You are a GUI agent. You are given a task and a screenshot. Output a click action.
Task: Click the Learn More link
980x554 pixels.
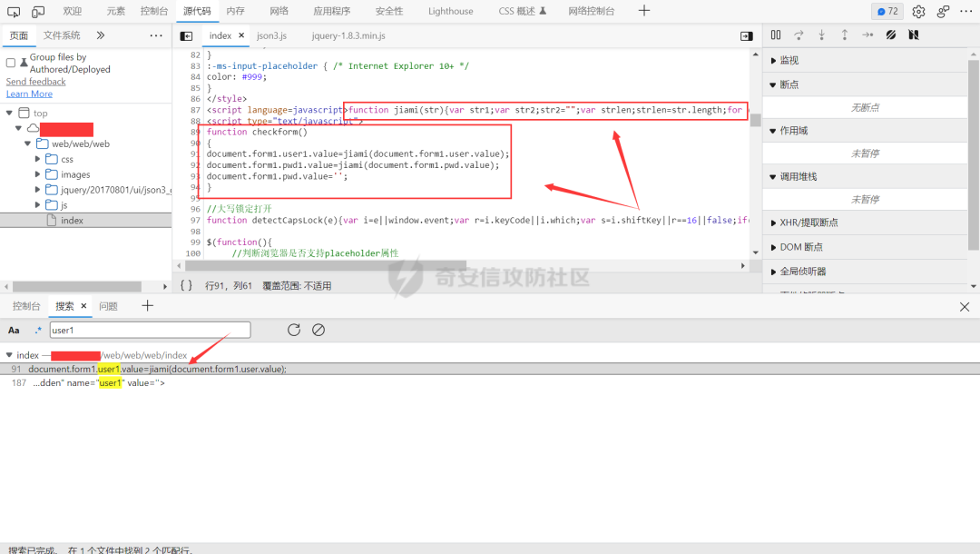click(29, 94)
